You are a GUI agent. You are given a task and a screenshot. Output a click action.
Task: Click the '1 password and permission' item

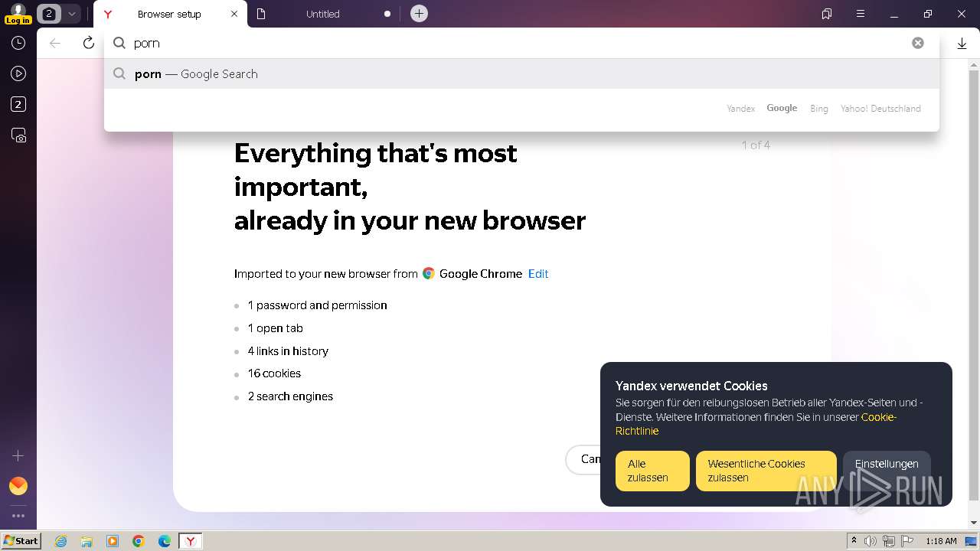click(x=317, y=305)
